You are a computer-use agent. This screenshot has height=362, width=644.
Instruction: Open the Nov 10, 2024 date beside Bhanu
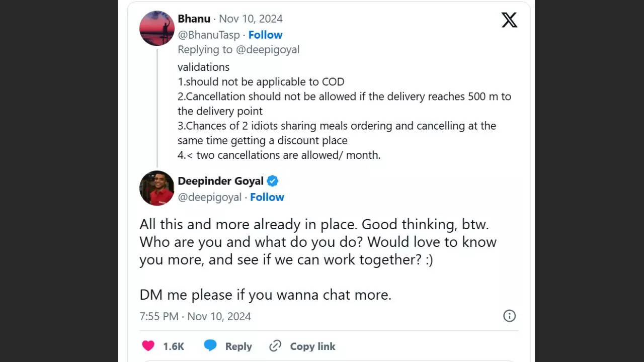coord(251,19)
